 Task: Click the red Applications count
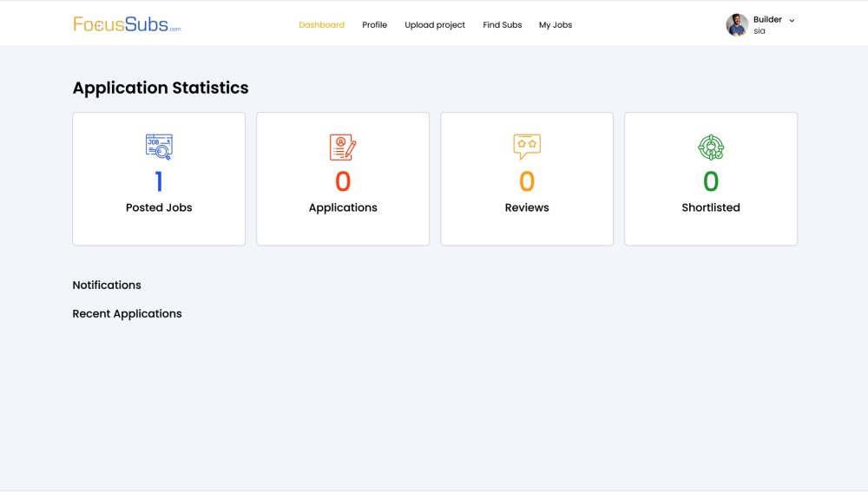coord(343,181)
